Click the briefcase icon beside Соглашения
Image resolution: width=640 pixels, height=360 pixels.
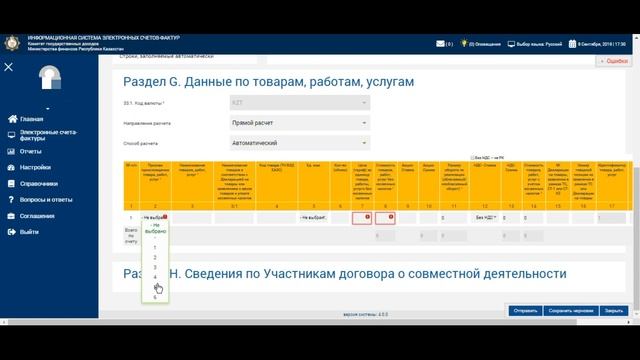pyautogui.click(x=11, y=216)
